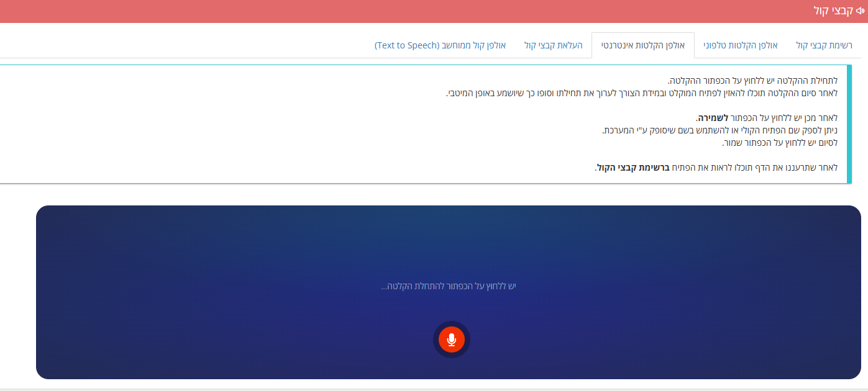Switch to אולפן הקלטות טלפוני tab
Viewport: 868px width, 391px height.
[x=740, y=45]
